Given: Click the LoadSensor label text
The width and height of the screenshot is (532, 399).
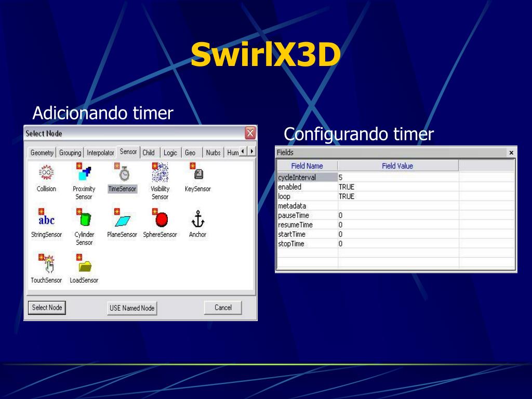Looking at the screenshot, I should (x=84, y=280).
